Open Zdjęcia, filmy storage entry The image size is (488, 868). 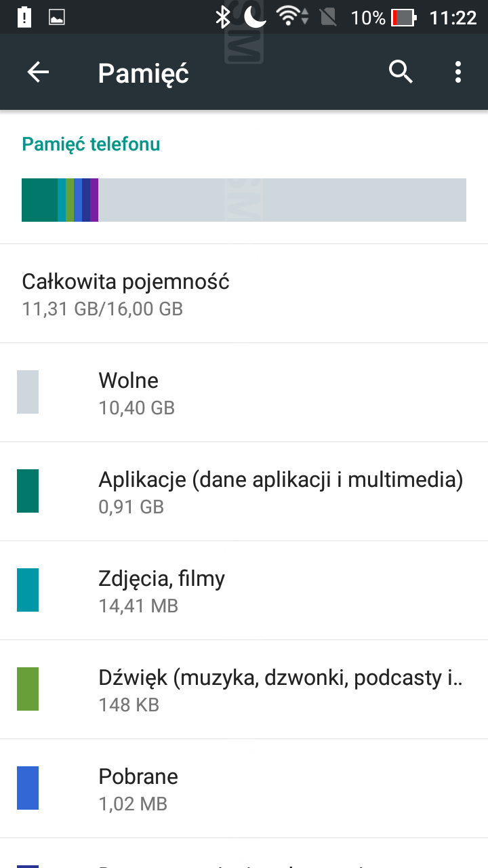[x=244, y=591]
